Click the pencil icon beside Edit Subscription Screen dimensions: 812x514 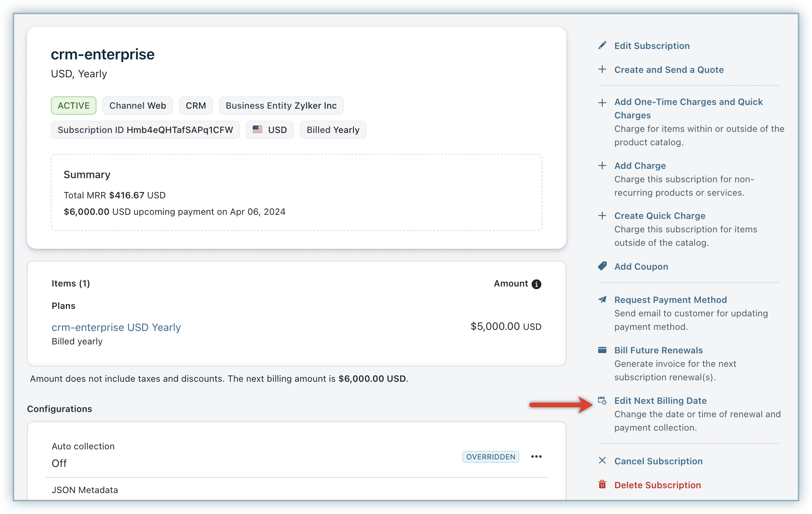[602, 46]
